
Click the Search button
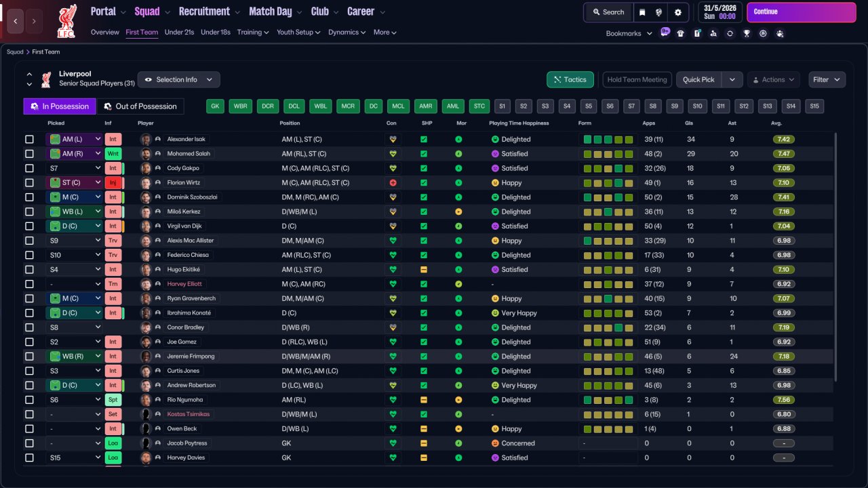coord(608,12)
